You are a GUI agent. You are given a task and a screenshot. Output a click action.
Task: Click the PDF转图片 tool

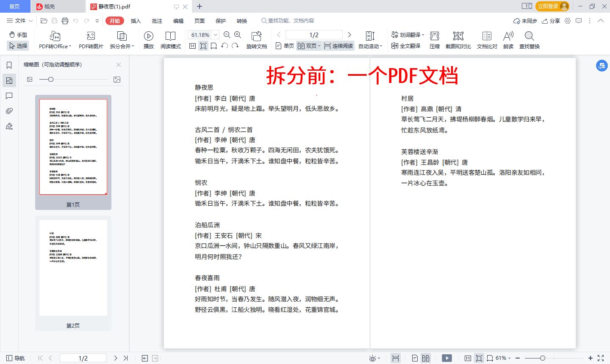click(x=91, y=41)
